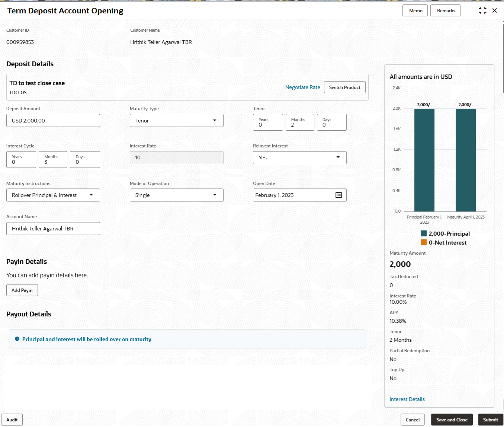Open the Open Date calendar picker
This screenshot has width=504, height=427.
click(x=338, y=195)
